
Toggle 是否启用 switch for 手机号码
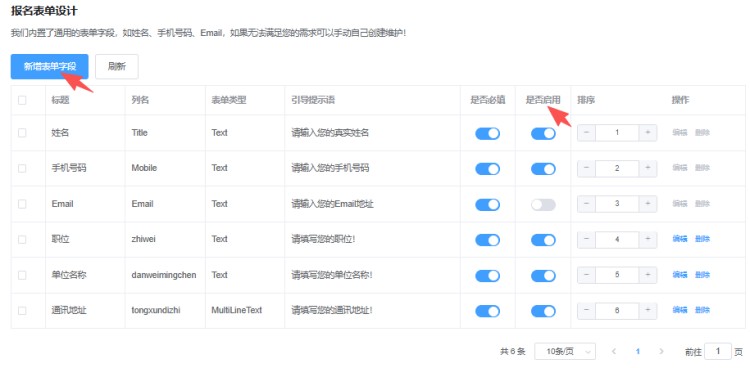tap(543, 169)
